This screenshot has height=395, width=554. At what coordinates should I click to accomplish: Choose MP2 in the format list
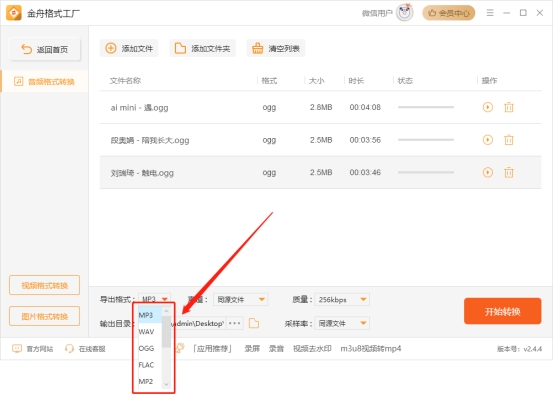[150, 382]
